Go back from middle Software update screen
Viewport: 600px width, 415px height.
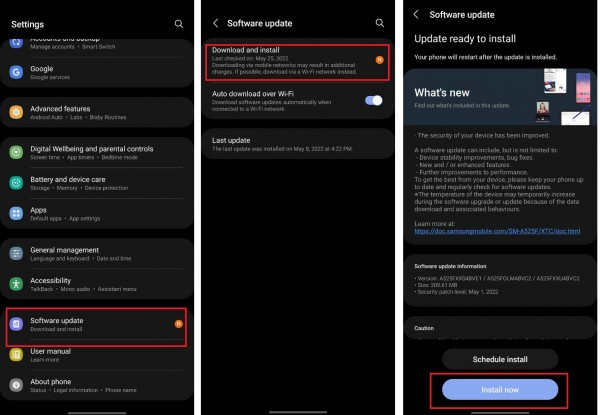tap(216, 23)
